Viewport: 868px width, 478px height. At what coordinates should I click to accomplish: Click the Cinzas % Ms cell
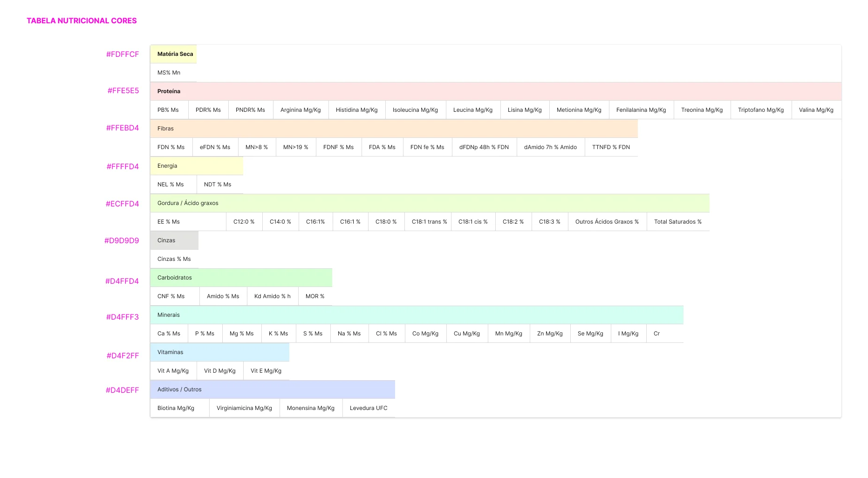[174, 259]
